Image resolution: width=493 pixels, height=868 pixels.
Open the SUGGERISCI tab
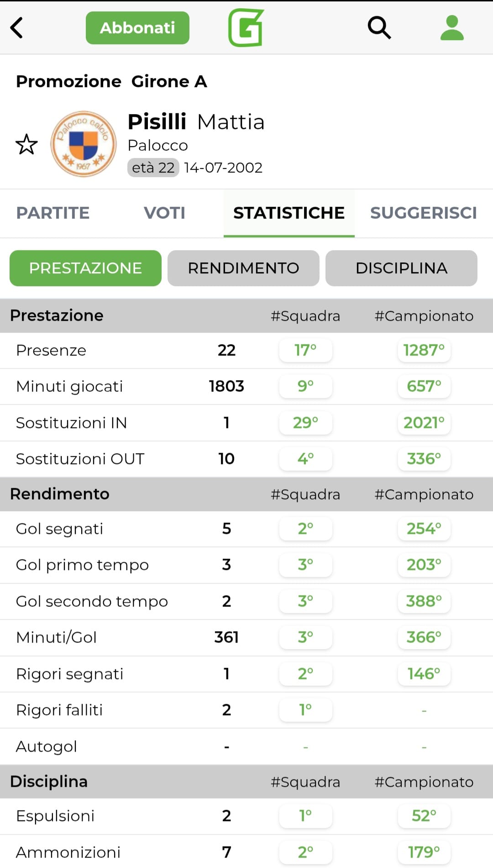tap(423, 213)
